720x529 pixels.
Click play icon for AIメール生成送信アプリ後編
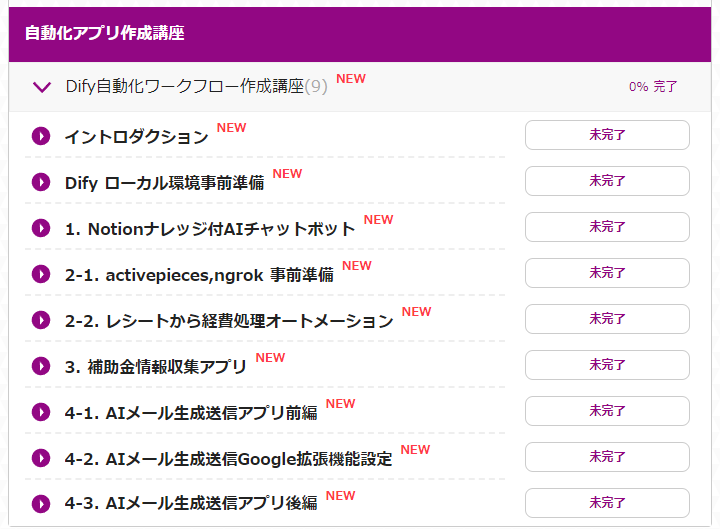(41, 504)
